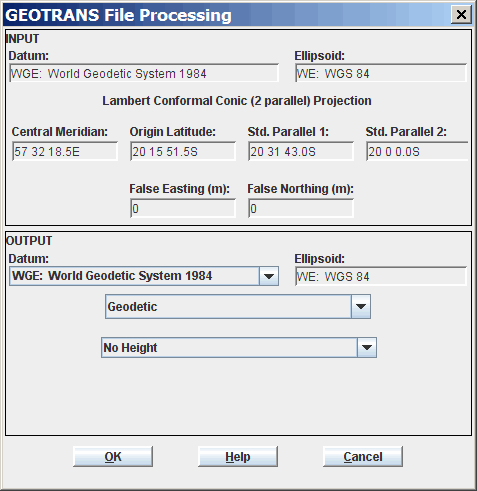Click the False Northing field
The height and width of the screenshot is (491, 477).
pos(301,209)
